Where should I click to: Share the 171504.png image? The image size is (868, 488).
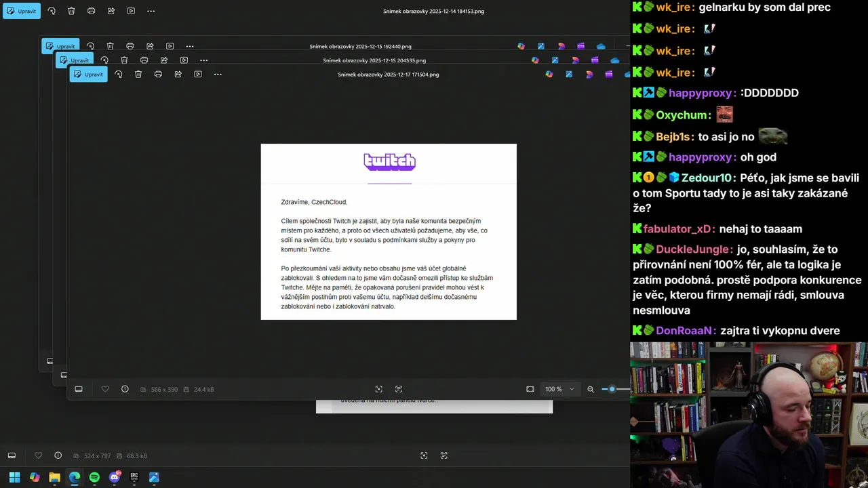coord(178,74)
